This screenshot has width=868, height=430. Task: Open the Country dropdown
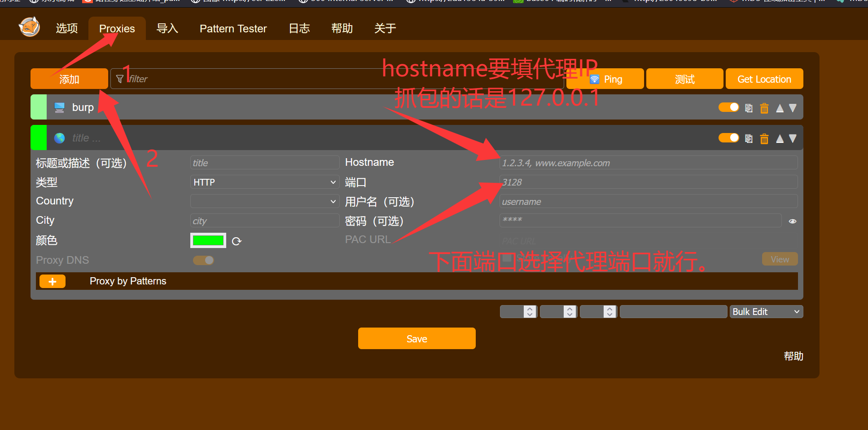pos(265,201)
